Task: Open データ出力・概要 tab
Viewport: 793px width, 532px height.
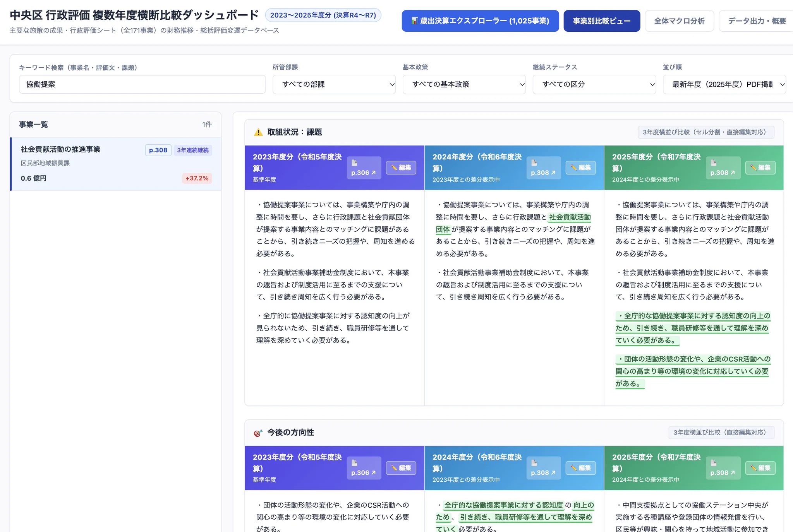Action: pyautogui.click(x=757, y=21)
